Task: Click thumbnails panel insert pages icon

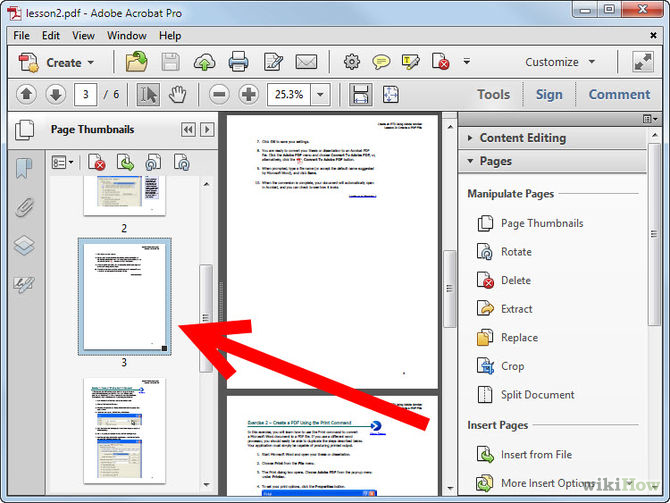Action: click(125, 162)
